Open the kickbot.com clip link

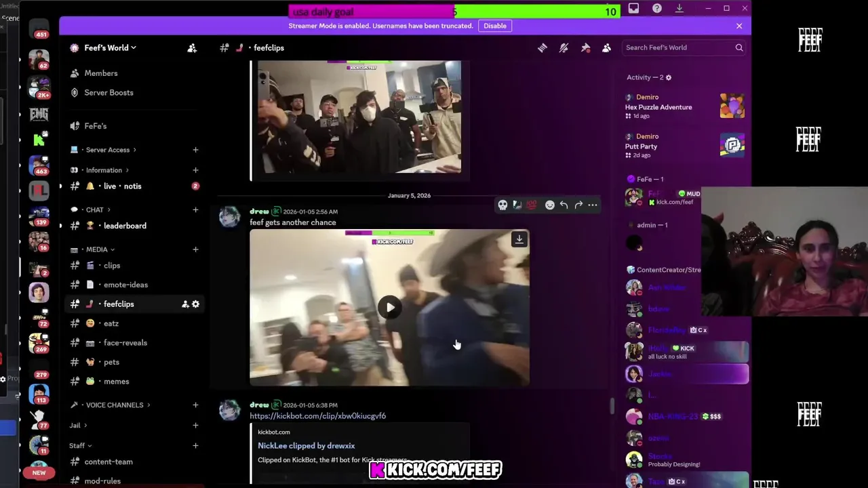pyautogui.click(x=317, y=416)
